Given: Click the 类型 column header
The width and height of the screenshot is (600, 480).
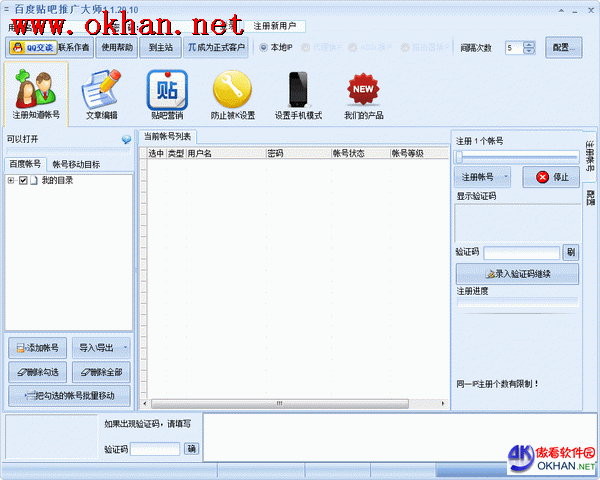Looking at the screenshot, I should pyautogui.click(x=176, y=153).
